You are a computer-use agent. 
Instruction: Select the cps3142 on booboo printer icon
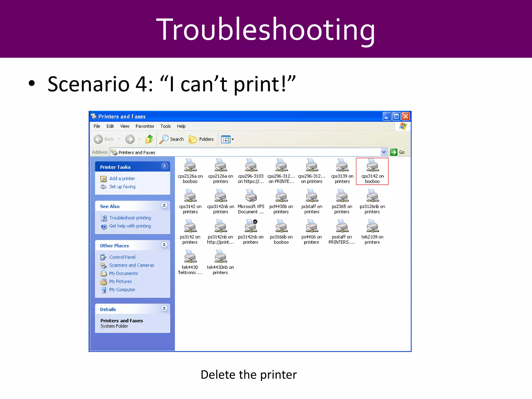372,166
